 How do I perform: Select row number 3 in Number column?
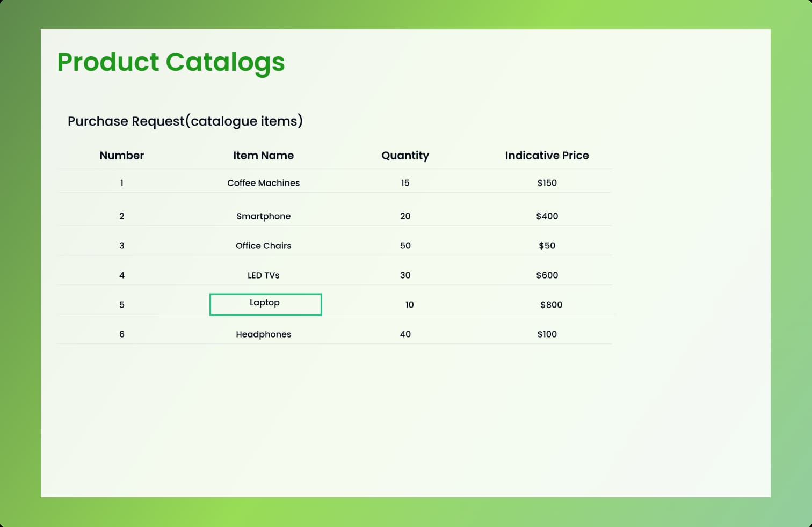(122, 246)
